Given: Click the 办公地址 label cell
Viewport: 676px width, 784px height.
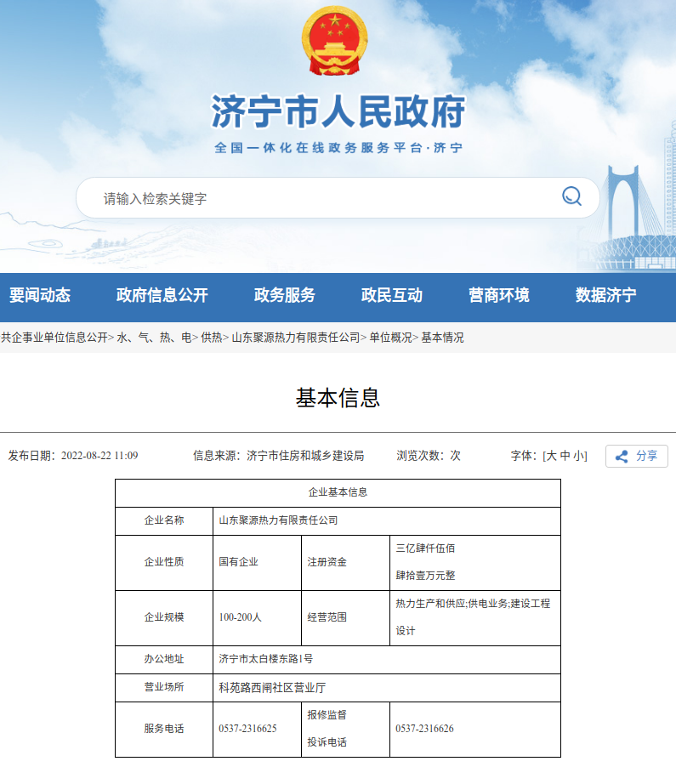Looking at the screenshot, I should coord(164,659).
